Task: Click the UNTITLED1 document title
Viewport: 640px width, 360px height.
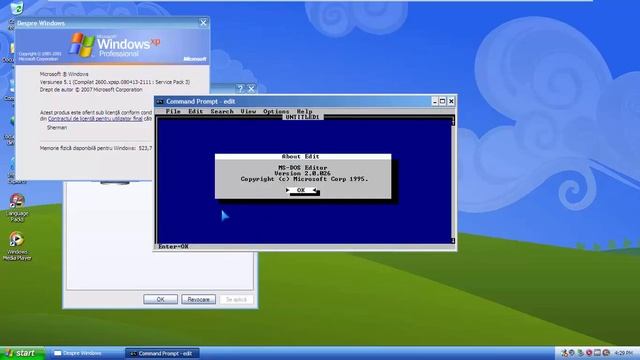Action: pos(302,117)
